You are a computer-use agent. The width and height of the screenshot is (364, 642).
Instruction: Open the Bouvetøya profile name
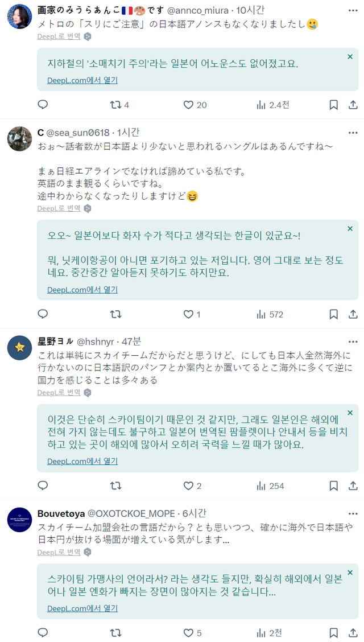(60, 513)
